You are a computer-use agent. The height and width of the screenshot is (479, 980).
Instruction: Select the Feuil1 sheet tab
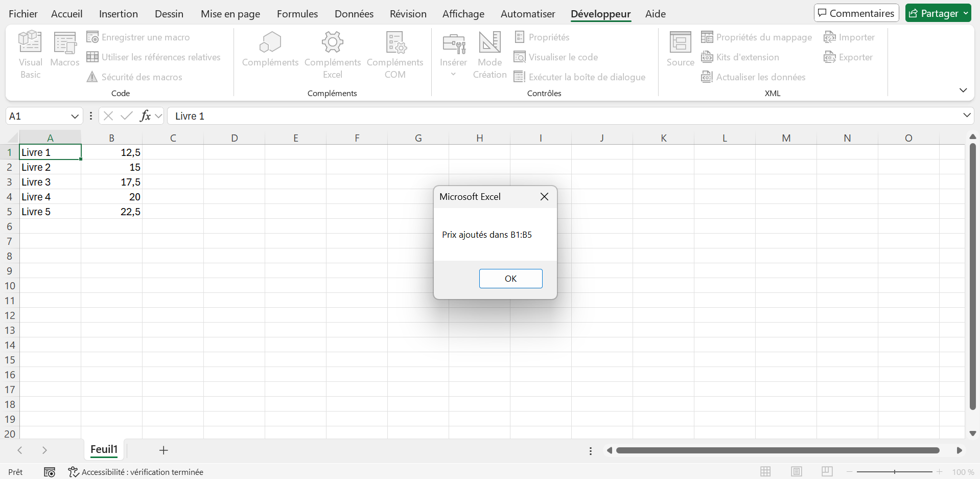pyautogui.click(x=104, y=449)
